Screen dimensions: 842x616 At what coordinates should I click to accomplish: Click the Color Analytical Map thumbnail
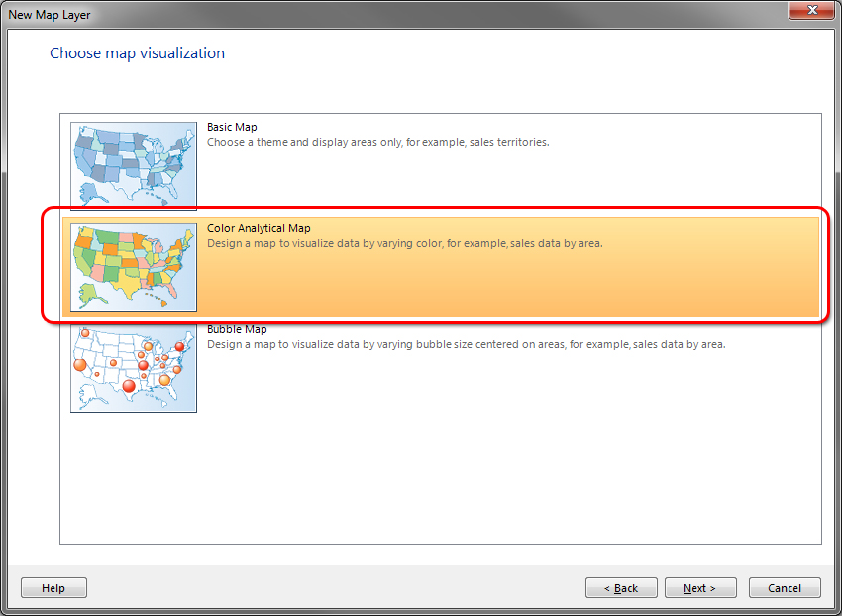click(134, 266)
